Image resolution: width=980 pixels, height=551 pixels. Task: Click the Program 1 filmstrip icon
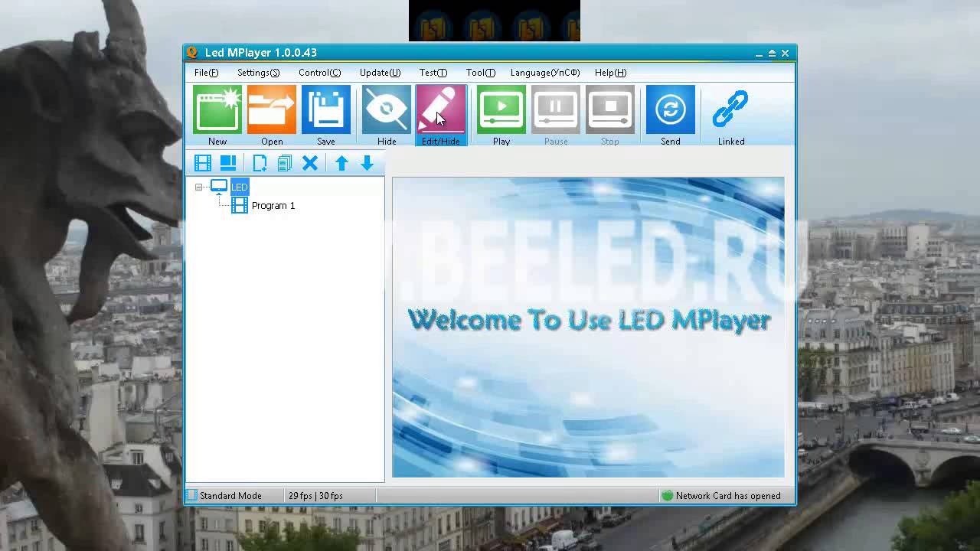(240, 205)
